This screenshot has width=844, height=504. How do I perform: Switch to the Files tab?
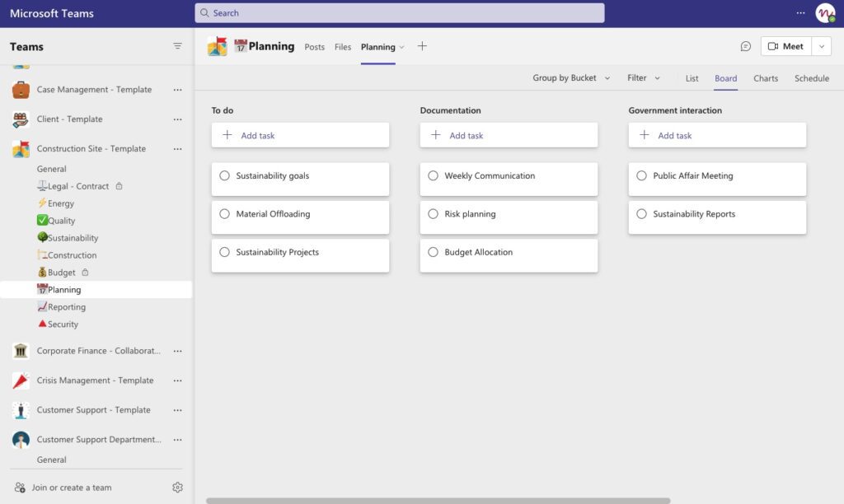[x=342, y=47]
